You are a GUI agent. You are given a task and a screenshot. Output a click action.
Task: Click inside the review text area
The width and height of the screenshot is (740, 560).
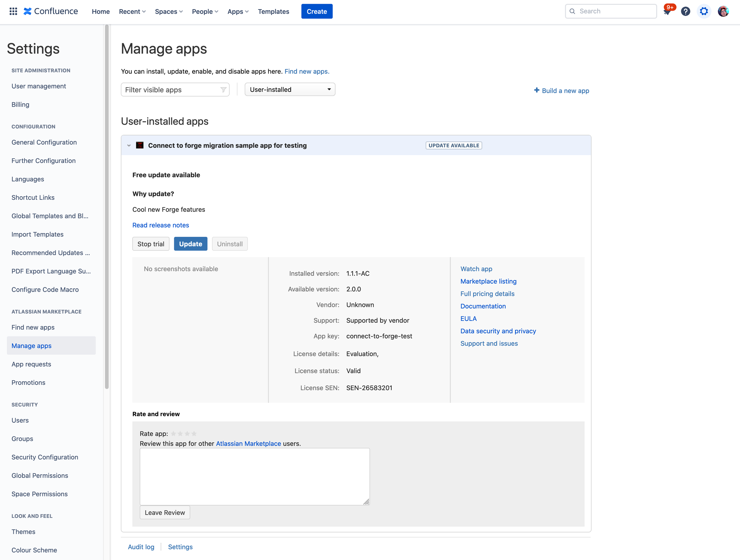255,476
